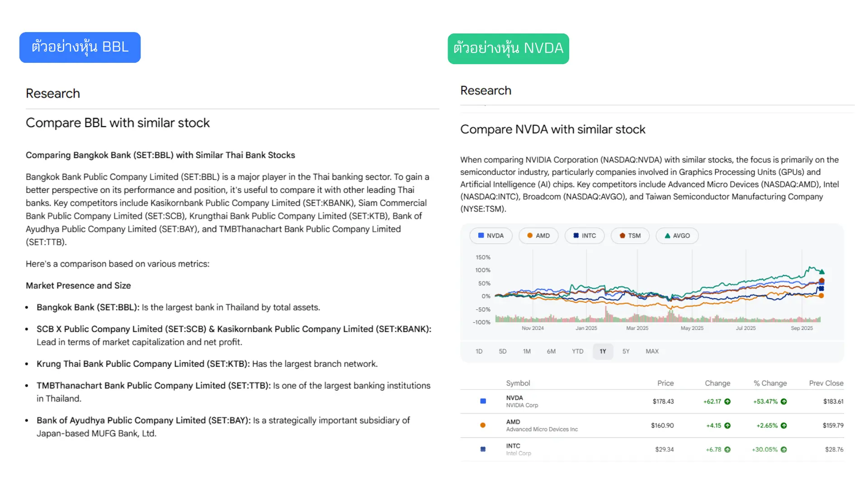
Task: Click the blue BBL example button
Action: [80, 47]
